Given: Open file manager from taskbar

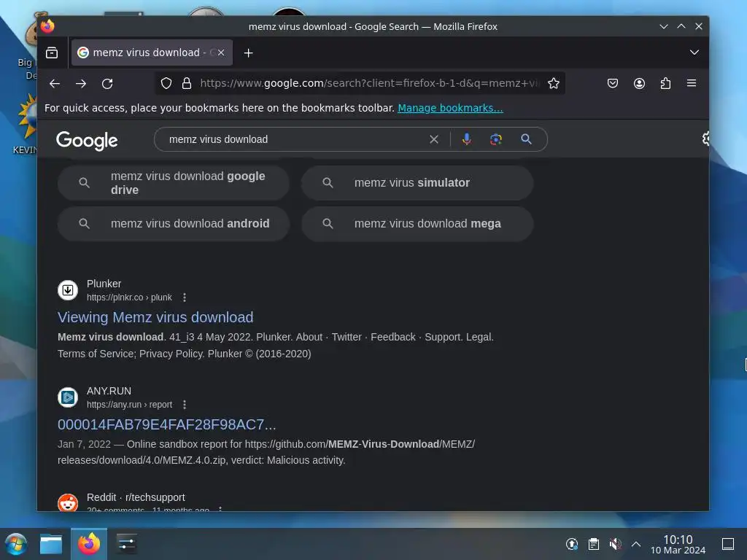Looking at the screenshot, I should tap(51, 544).
